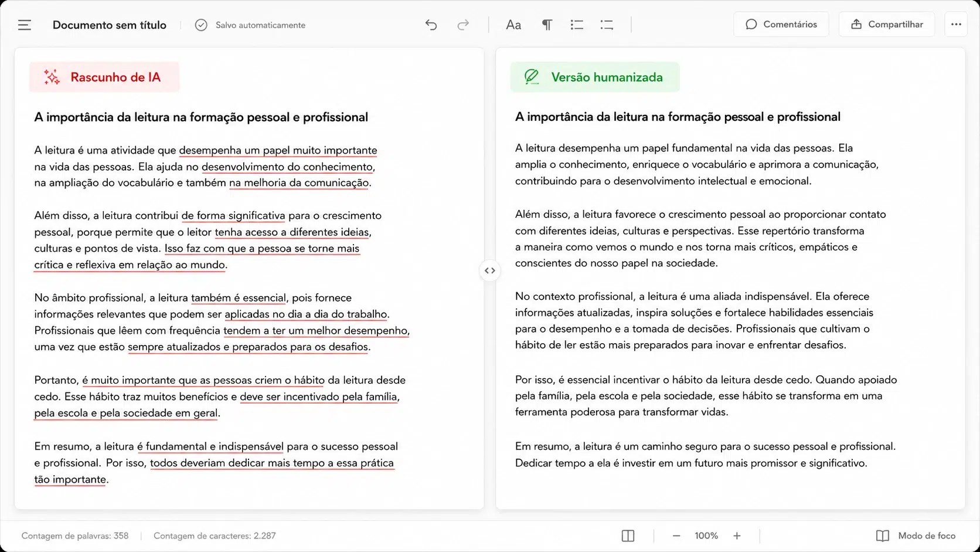This screenshot has height=552, width=980.
Task: Click the autosave checkmark status icon
Action: 201,25
